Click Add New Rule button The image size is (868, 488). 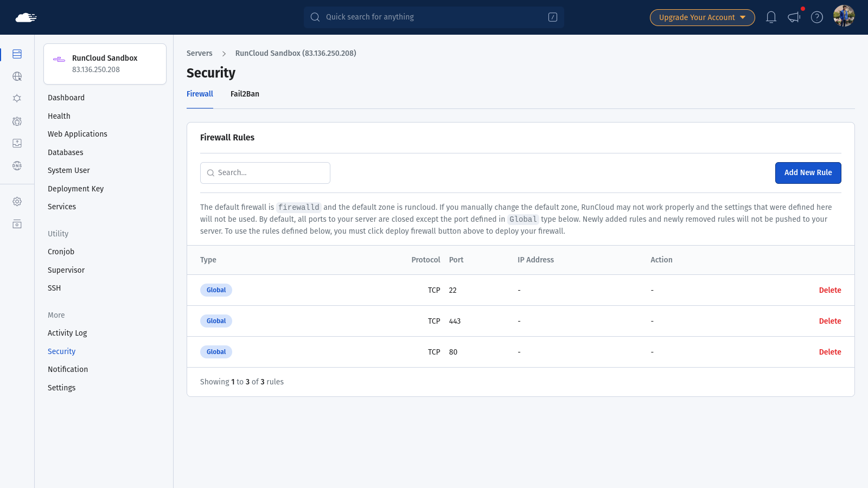coord(808,173)
